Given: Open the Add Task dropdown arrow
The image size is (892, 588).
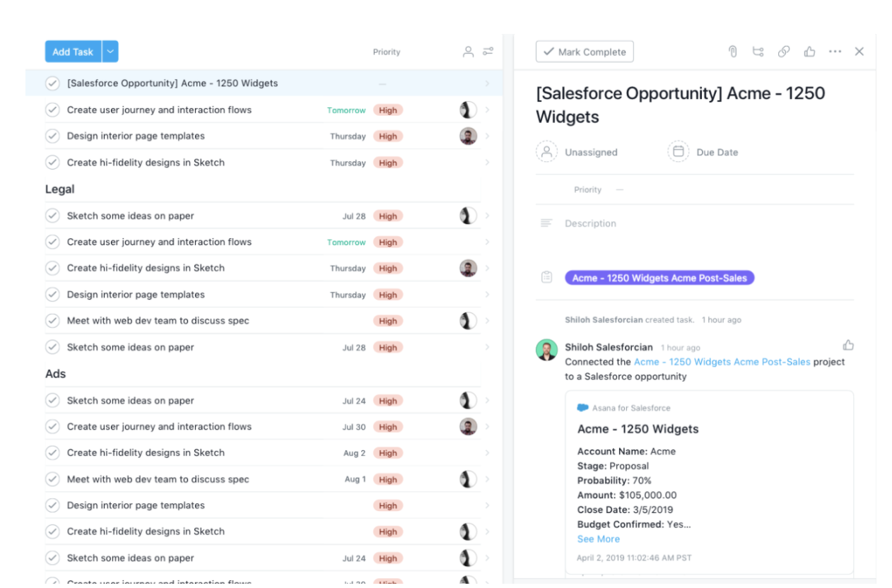Looking at the screenshot, I should click(x=110, y=52).
